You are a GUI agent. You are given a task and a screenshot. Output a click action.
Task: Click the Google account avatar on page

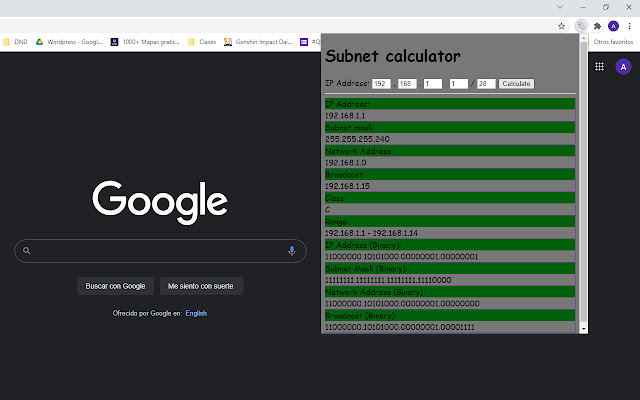(623, 67)
